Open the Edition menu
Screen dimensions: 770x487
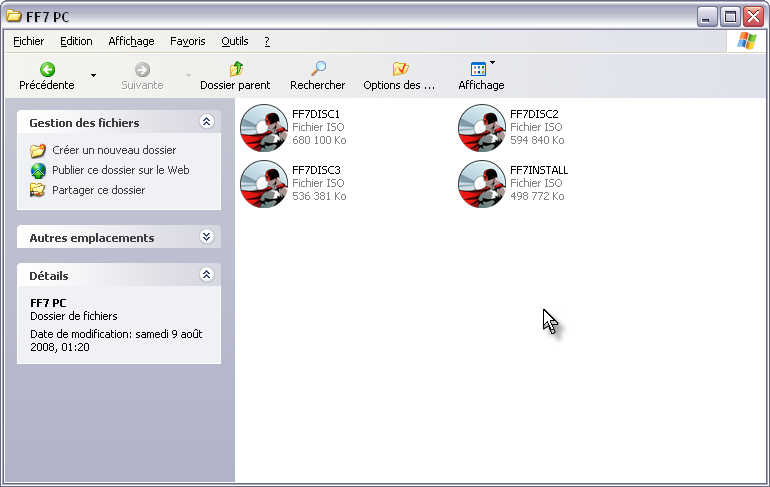pyautogui.click(x=76, y=41)
